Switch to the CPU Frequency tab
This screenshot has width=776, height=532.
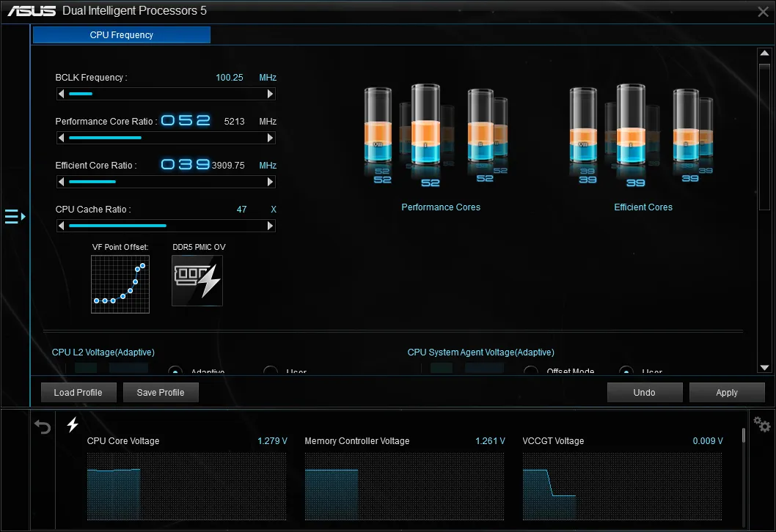(122, 35)
